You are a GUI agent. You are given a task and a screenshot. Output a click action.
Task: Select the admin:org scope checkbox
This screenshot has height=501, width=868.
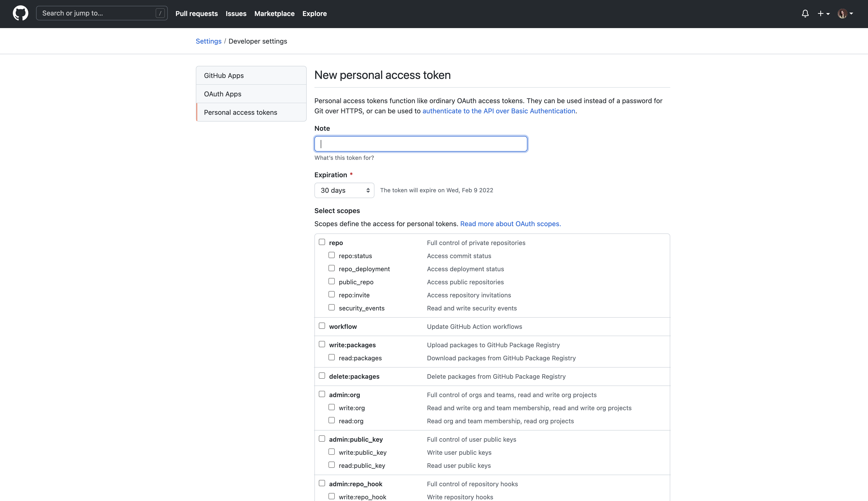[x=322, y=394]
